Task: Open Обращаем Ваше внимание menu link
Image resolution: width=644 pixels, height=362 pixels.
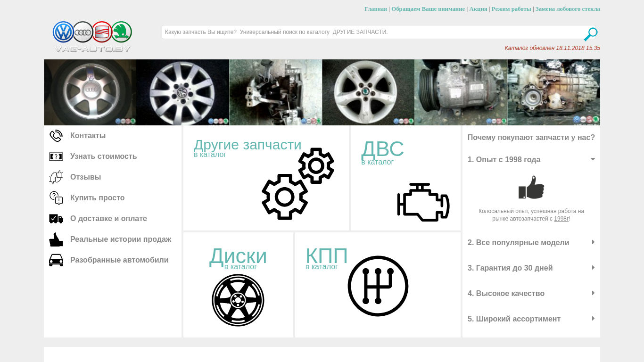Action: 428,9
